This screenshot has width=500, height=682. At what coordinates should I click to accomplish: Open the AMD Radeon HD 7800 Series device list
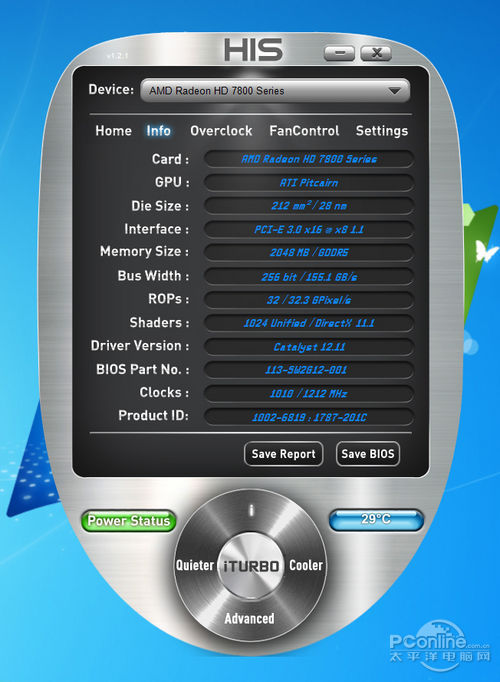click(x=275, y=90)
